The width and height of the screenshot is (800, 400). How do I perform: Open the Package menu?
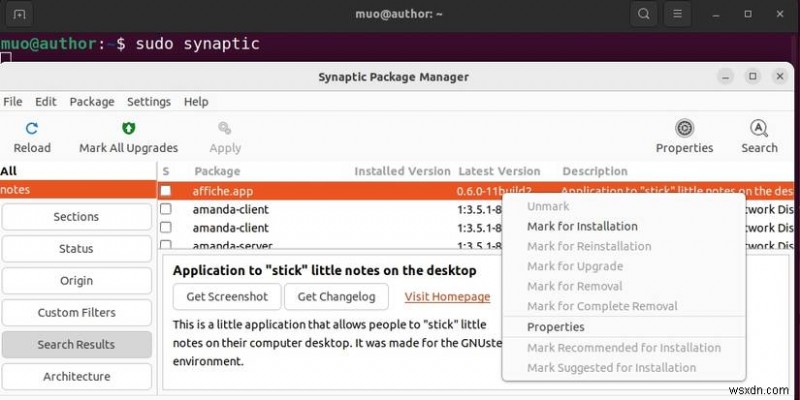point(92,102)
